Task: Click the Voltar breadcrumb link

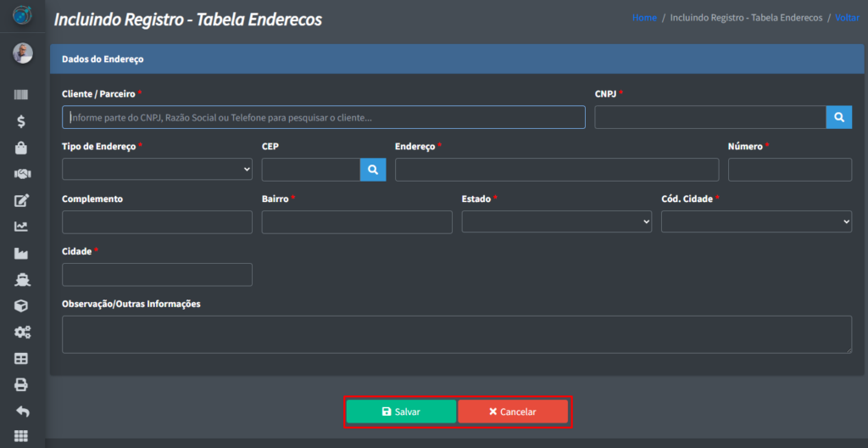Action: click(x=847, y=18)
